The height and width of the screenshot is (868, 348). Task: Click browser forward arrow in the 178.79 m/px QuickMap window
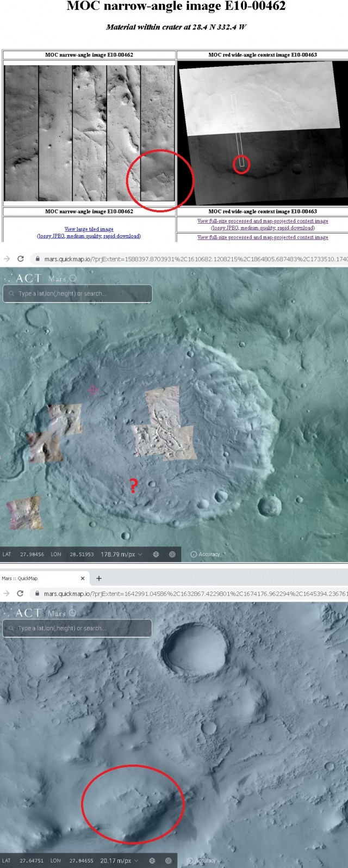[7, 259]
